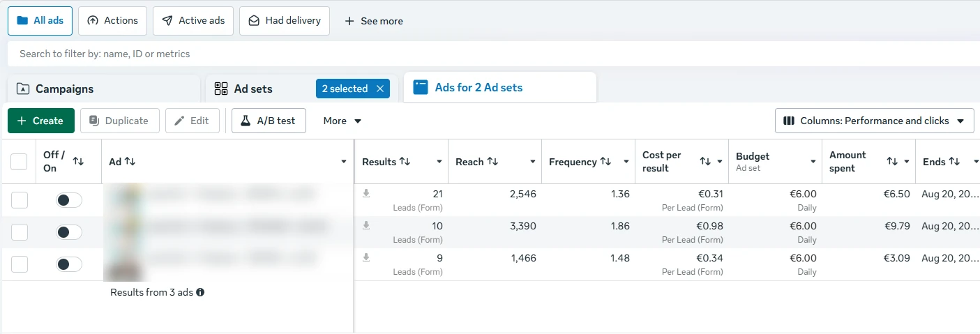980x334 pixels.
Task: Open the More dropdown menu
Action: 342,121
